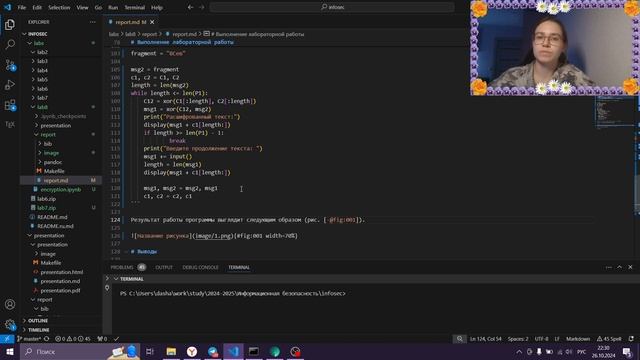Screen dimensions: 640x360
Task: Click the editor minimap
Action: (x=614, y=113)
